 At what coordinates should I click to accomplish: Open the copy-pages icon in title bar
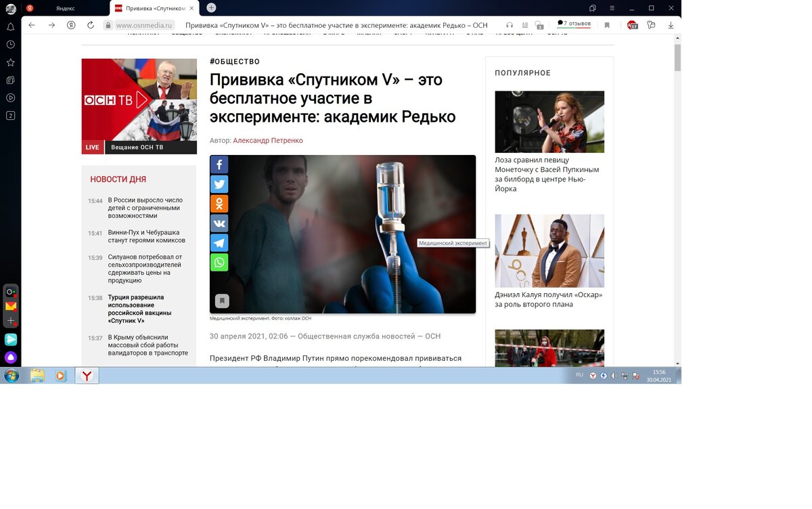[593, 8]
